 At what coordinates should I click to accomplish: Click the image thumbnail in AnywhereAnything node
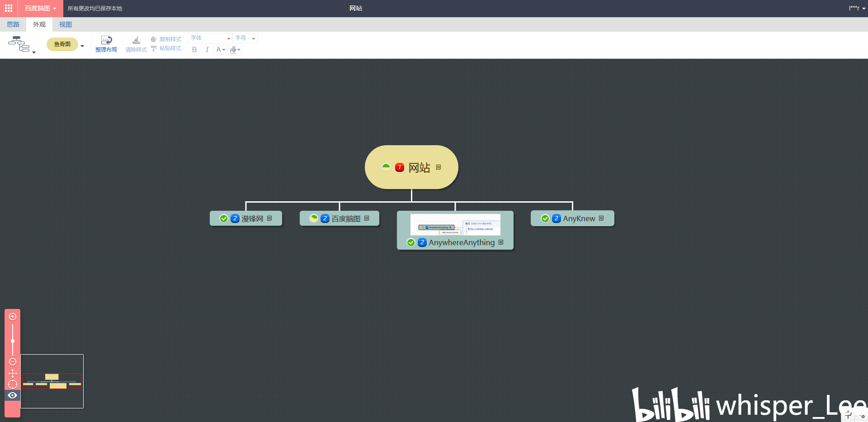[455, 224]
